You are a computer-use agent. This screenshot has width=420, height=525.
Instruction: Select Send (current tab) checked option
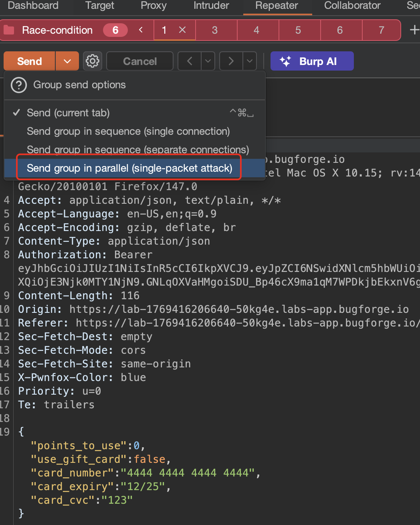[68, 113]
